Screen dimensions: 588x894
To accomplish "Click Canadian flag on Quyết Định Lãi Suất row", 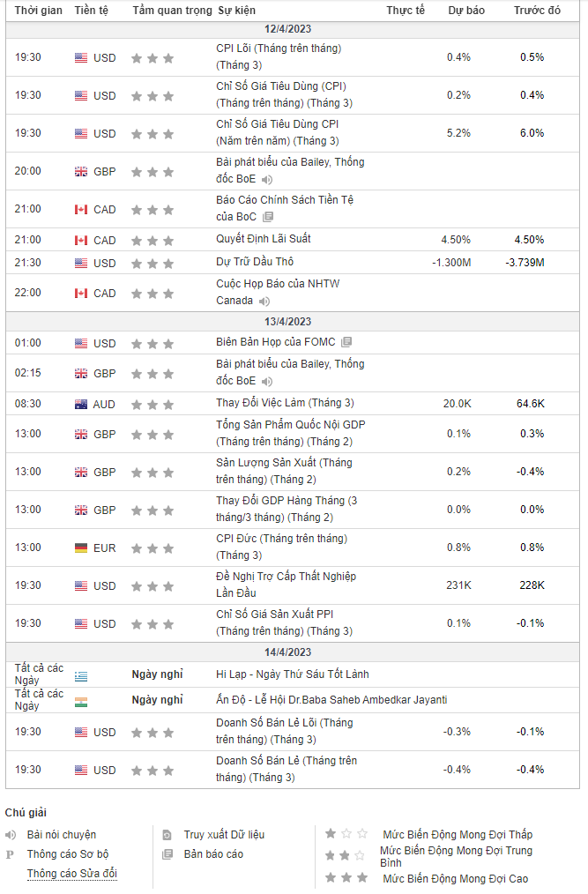I will point(81,240).
